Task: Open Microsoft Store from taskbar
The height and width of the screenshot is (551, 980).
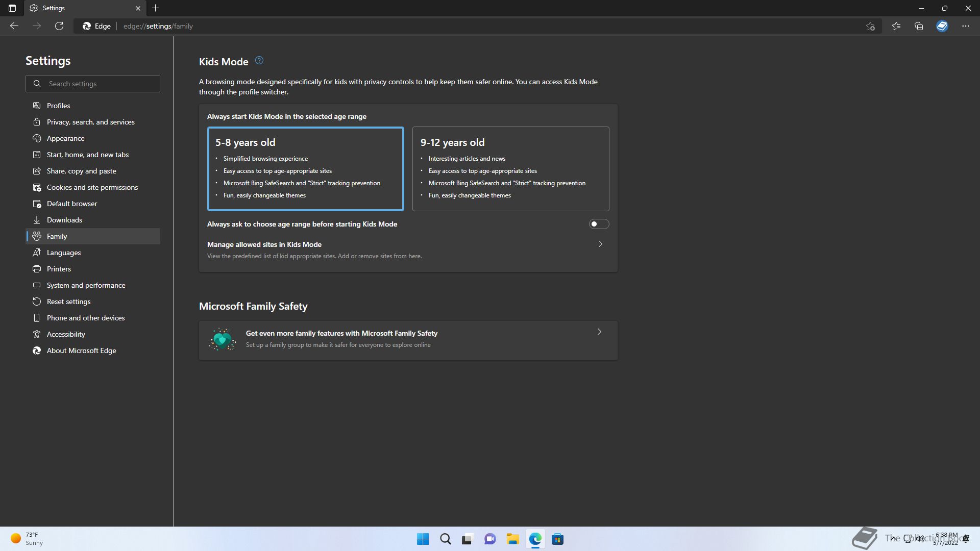Action: (557, 539)
